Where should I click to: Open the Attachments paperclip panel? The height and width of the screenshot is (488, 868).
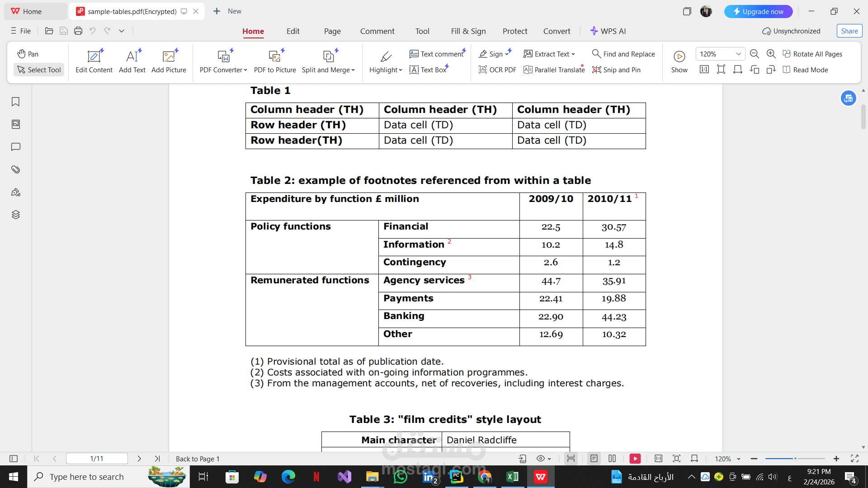point(15,169)
